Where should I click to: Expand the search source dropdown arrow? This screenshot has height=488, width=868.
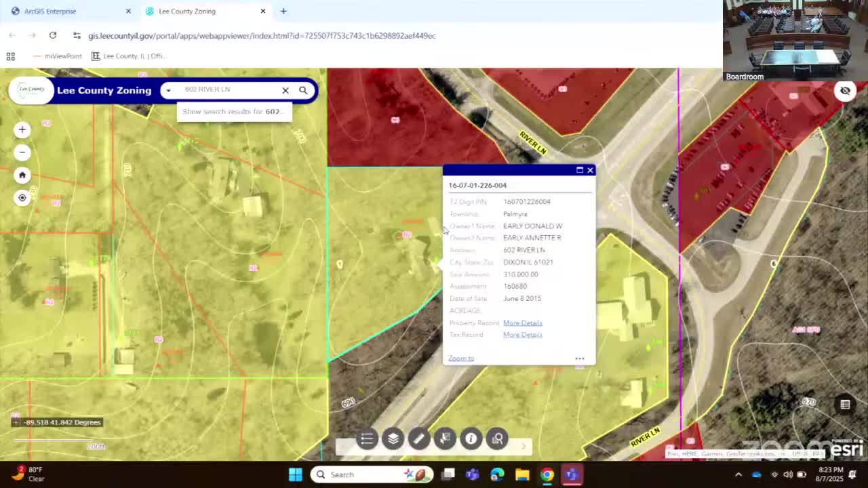[x=168, y=90]
